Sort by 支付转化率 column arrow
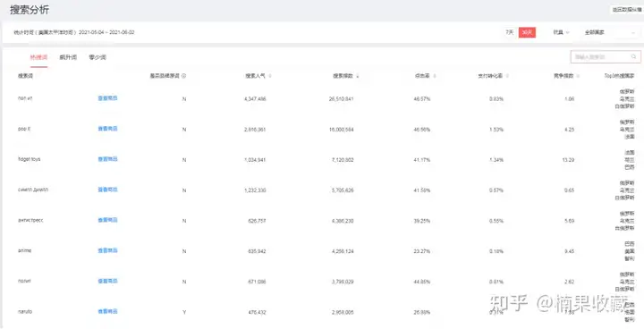This screenshot has height=329, width=644. pyautogui.click(x=507, y=76)
